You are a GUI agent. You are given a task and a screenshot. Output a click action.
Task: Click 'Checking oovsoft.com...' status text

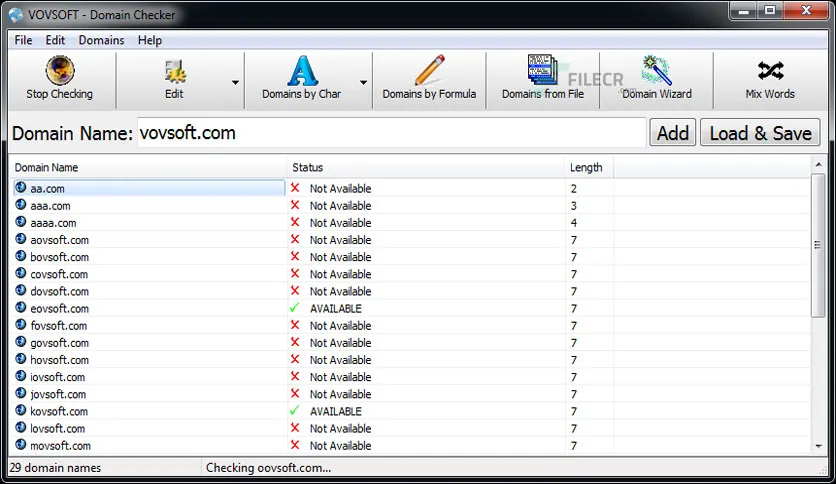[x=268, y=467]
